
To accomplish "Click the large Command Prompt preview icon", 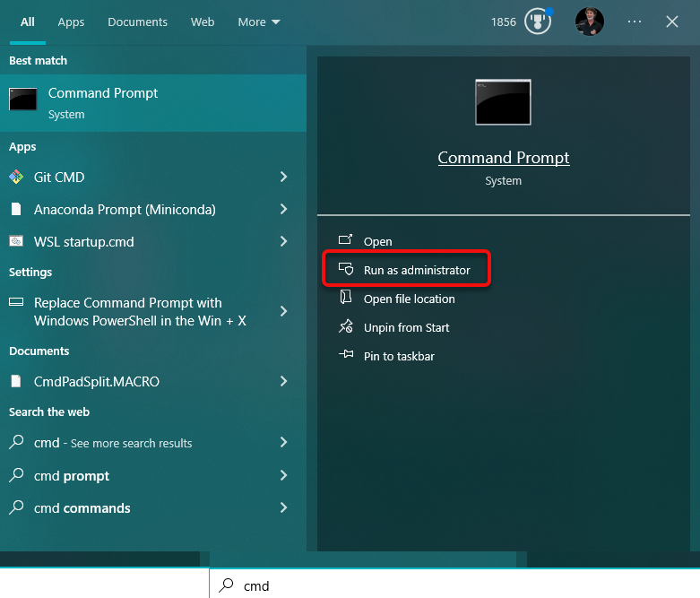I will (503, 102).
